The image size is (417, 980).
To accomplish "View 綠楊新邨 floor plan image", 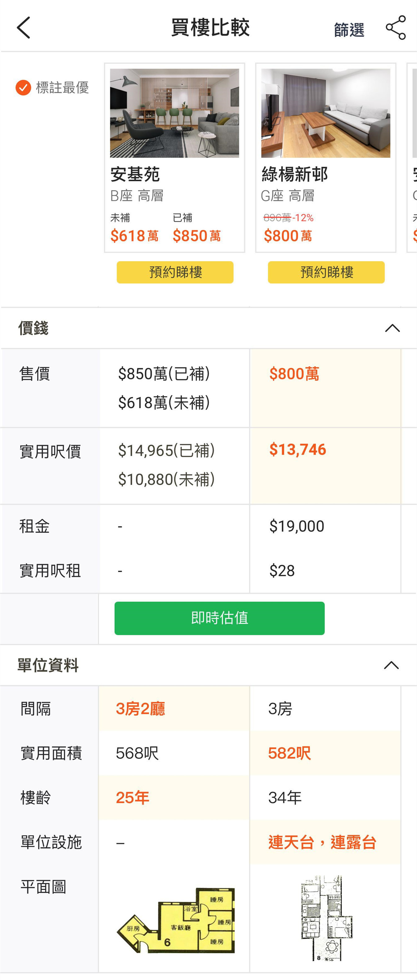I will click(326, 917).
